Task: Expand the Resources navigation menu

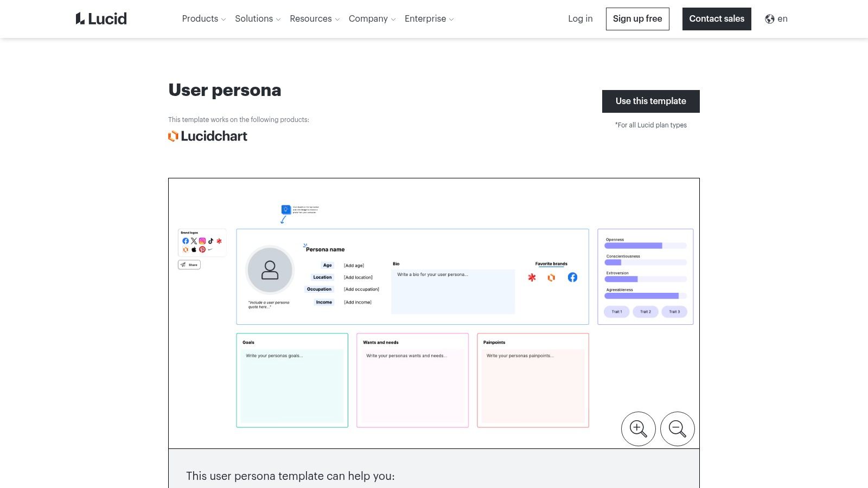Action: pyautogui.click(x=315, y=18)
